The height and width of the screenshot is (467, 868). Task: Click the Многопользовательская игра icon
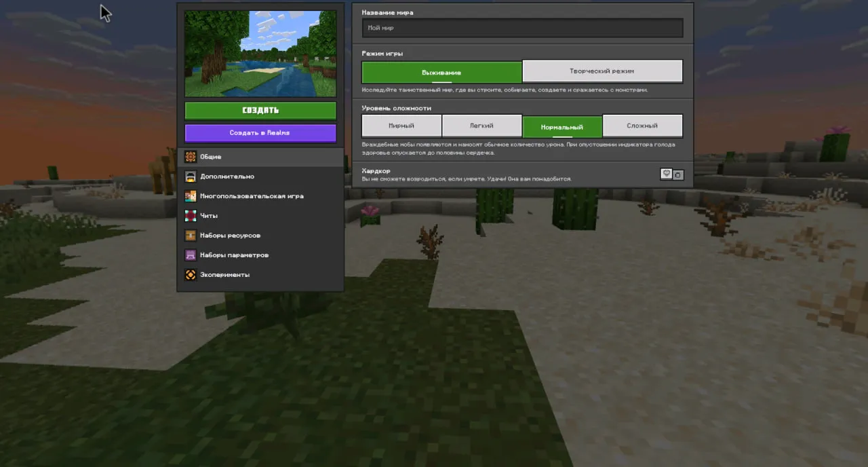[x=191, y=196]
